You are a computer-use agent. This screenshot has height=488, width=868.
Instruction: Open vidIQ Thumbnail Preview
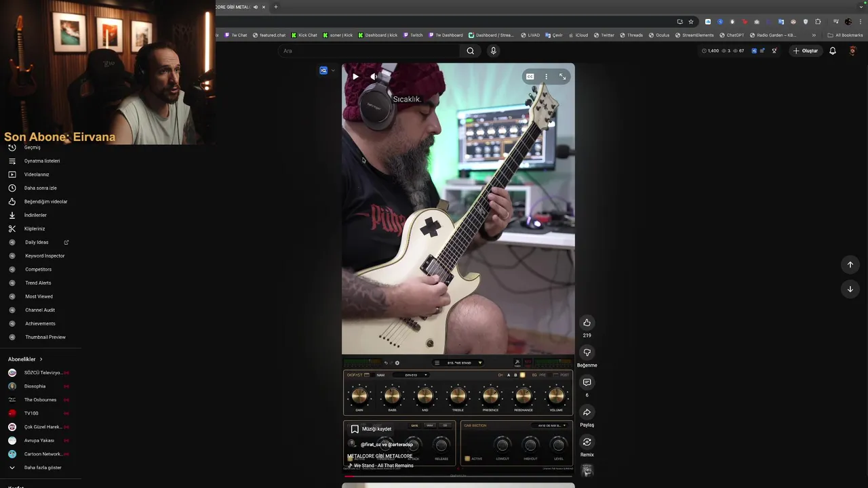(x=41, y=337)
